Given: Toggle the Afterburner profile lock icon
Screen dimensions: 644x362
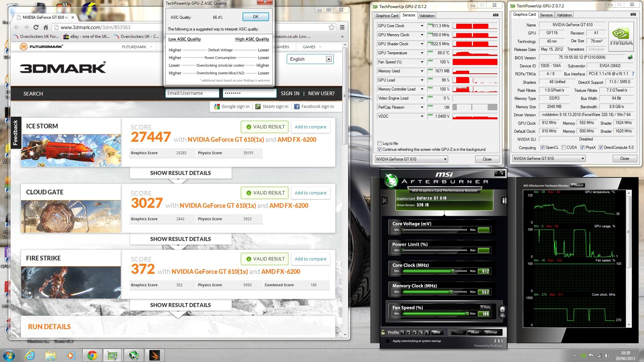Looking at the screenshot, I should pyautogui.click(x=383, y=332).
